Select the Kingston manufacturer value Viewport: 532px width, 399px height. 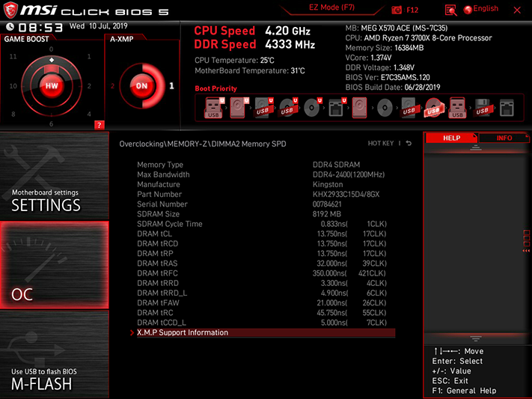click(328, 184)
